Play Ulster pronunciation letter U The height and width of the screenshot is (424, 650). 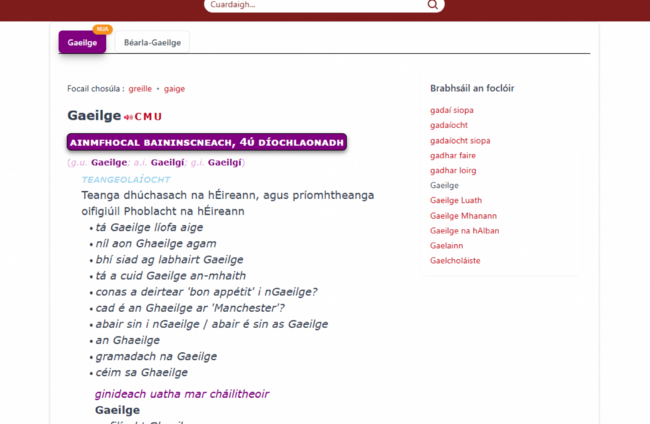(157, 117)
